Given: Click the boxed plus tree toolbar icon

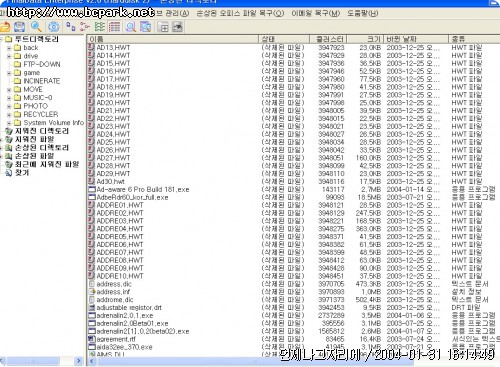Looking at the screenshot, I should (163, 27).
